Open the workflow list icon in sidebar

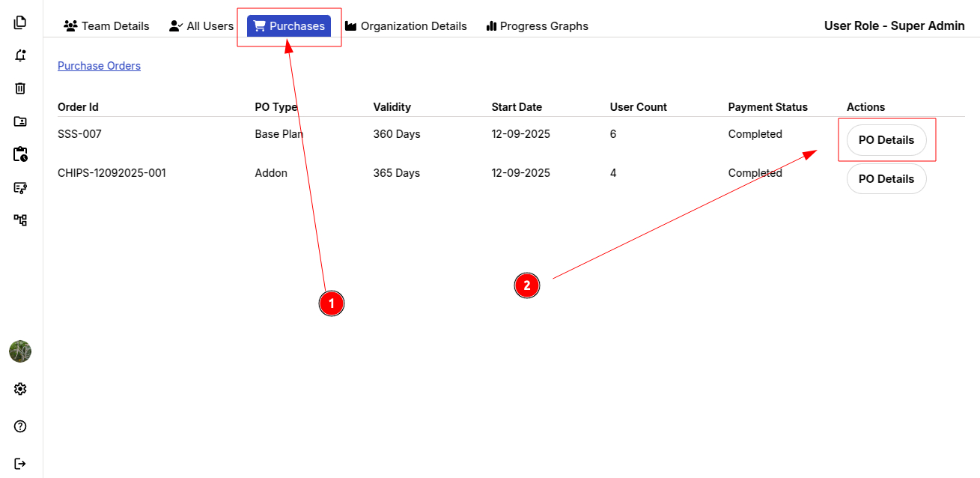(x=20, y=187)
